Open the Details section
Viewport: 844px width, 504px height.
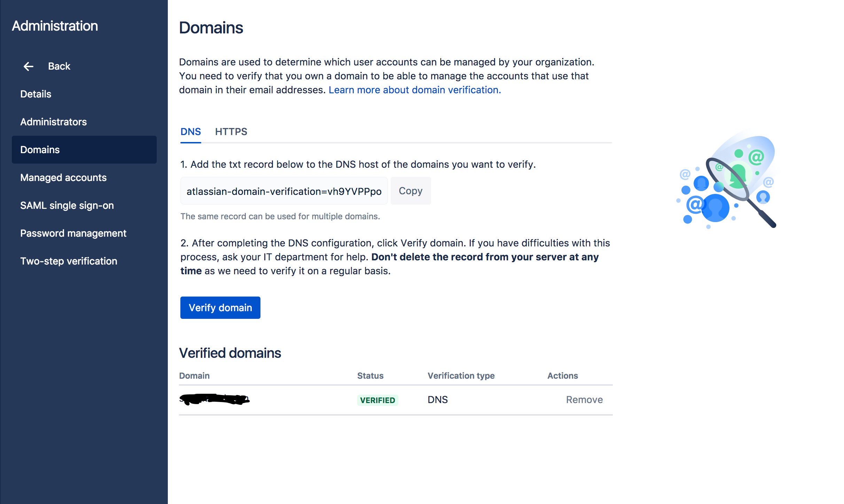(x=36, y=94)
